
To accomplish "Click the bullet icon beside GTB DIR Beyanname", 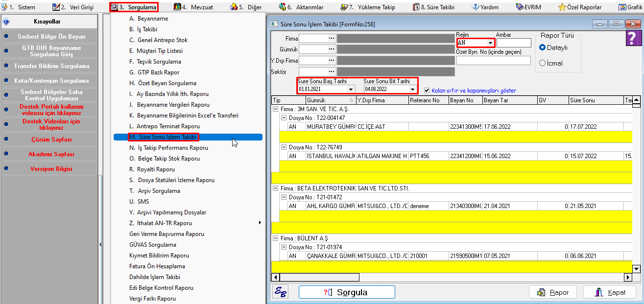I will pos(6,51).
